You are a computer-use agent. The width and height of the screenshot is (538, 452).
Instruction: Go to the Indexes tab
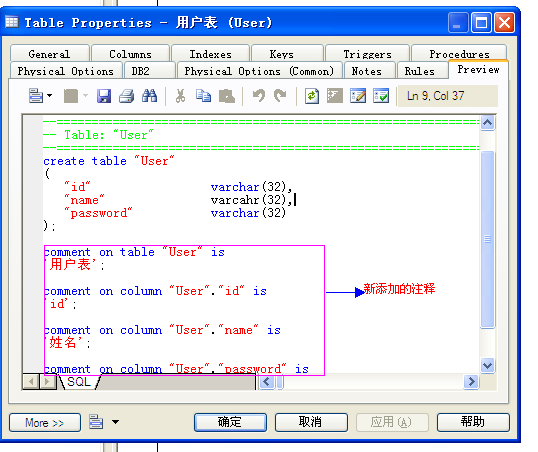(x=210, y=54)
